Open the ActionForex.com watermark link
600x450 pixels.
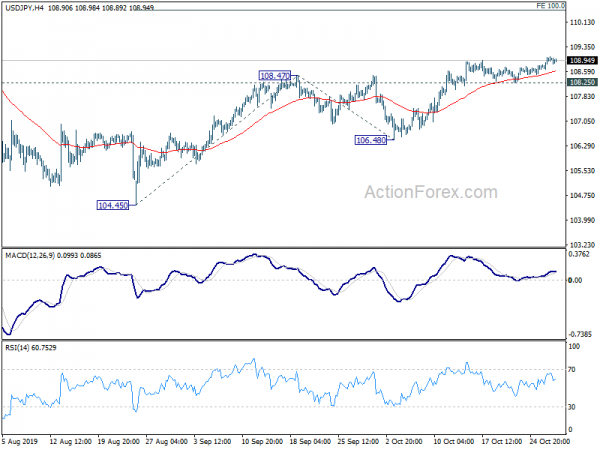point(430,192)
